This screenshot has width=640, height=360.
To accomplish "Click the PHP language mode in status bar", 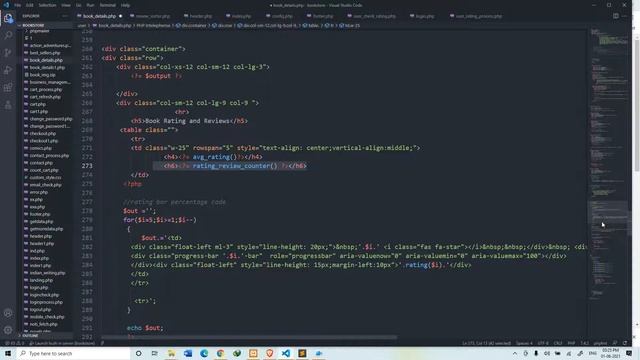I will tap(571, 343).
